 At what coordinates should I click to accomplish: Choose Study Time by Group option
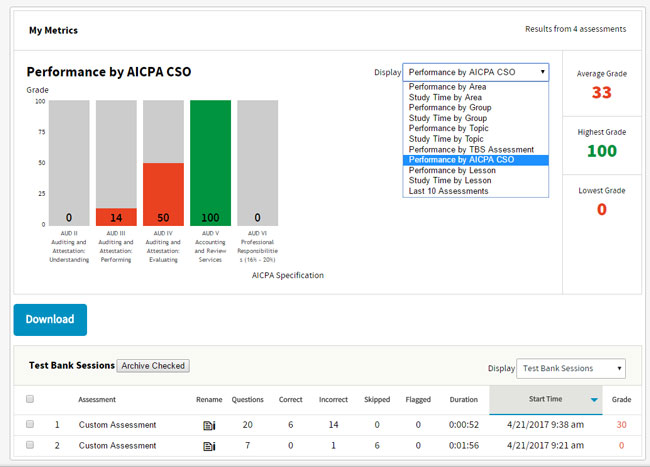(475, 118)
